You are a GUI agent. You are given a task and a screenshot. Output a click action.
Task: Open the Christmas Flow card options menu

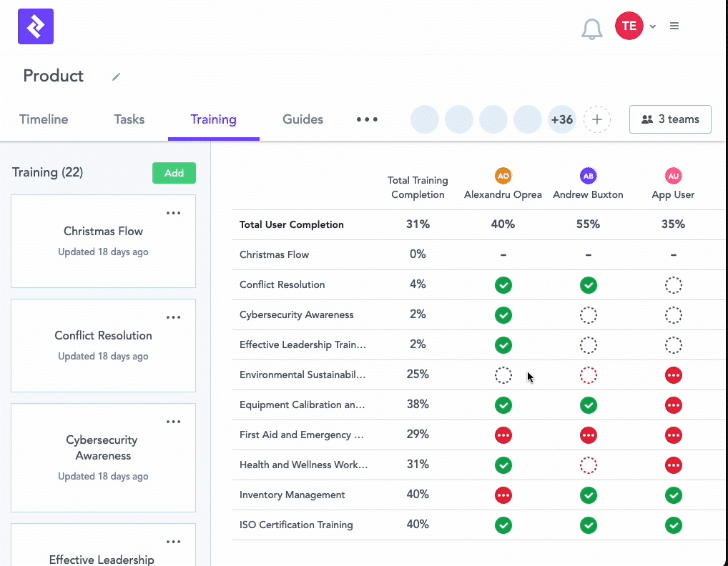(173, 213)
